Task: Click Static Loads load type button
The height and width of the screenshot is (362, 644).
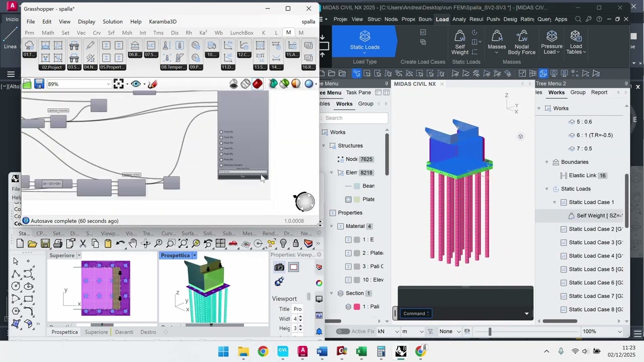Action: tap(365, 41)
